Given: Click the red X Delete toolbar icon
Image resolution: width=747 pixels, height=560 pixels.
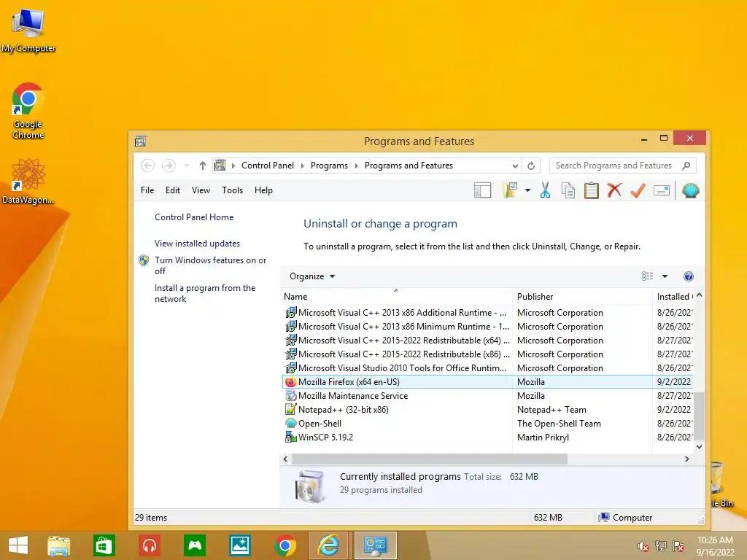Looking at the screenshot, I should tap(614, 190).
